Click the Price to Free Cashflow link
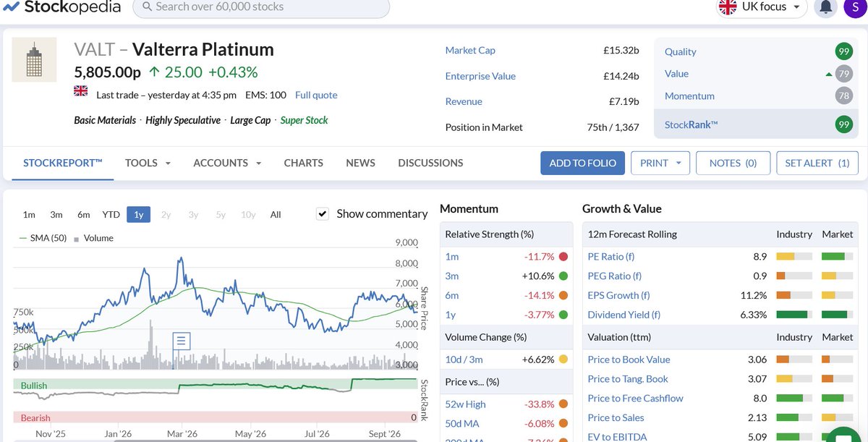Image resolution: width=868 pixels, height=442 pixels. [x=635, y=398]
